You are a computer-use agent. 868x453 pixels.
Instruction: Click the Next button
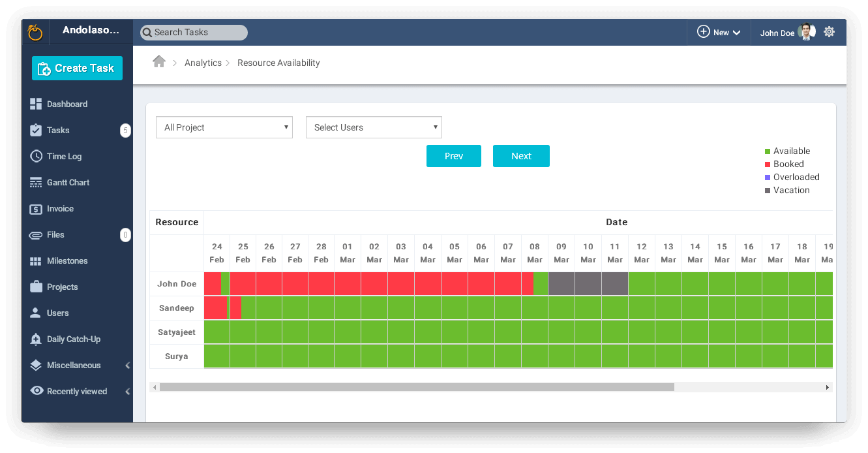521,156
